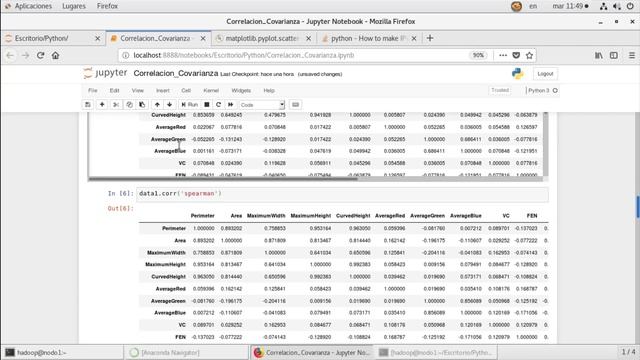640x360 pixels.
Task: Open the clock showing mar 11:49
Action: [570, 6]
